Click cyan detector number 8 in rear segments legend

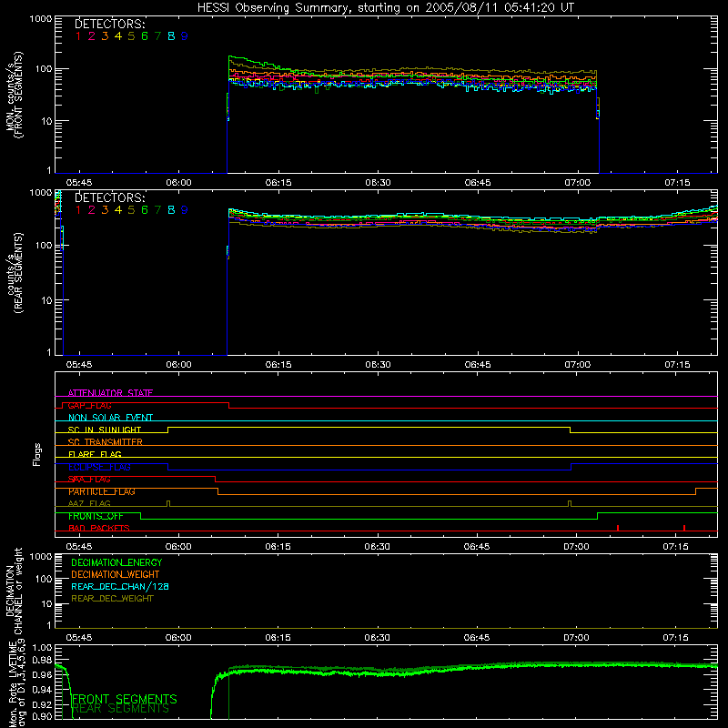point(171,210)
